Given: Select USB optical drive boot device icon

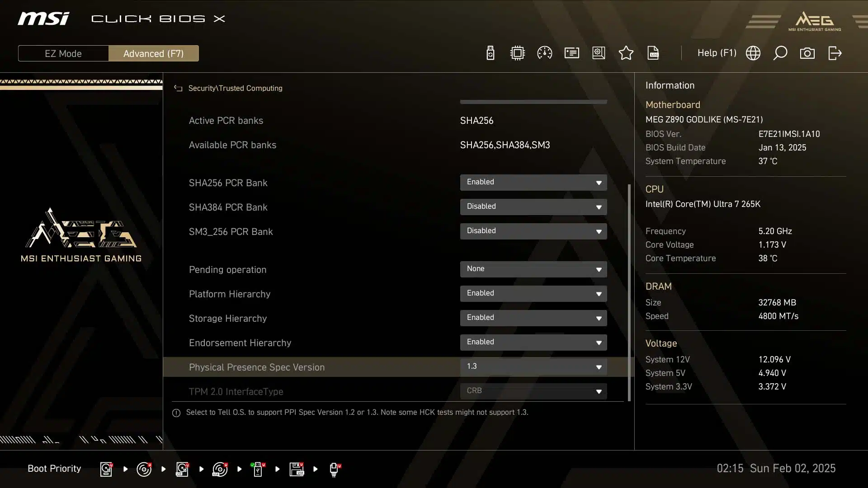Looking at the screenshot, I should (x=220, y=469).
